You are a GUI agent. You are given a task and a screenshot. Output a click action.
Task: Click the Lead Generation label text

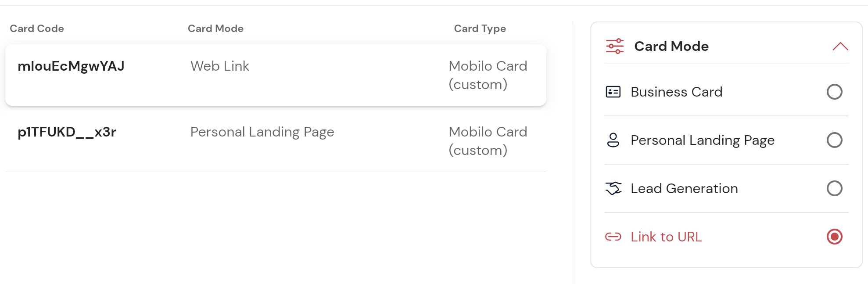[684, 188]
